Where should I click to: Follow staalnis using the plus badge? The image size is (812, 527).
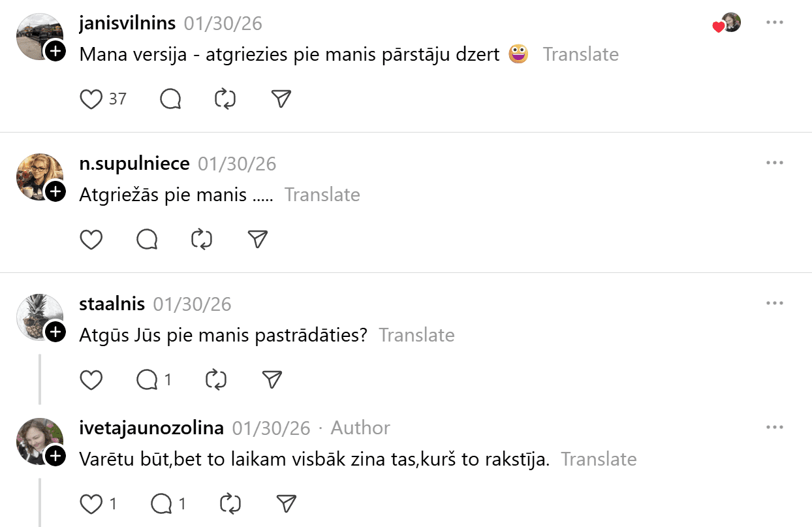pos(55,332)
